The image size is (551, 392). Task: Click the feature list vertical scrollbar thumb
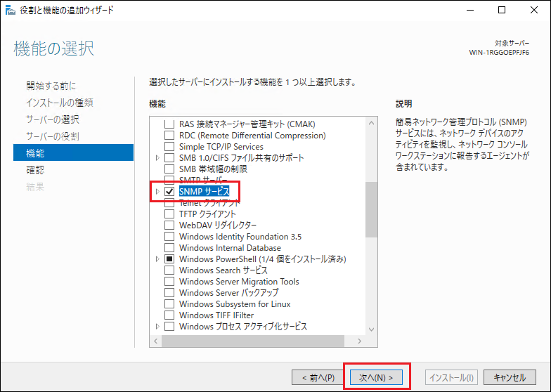[x=371, y=209]
